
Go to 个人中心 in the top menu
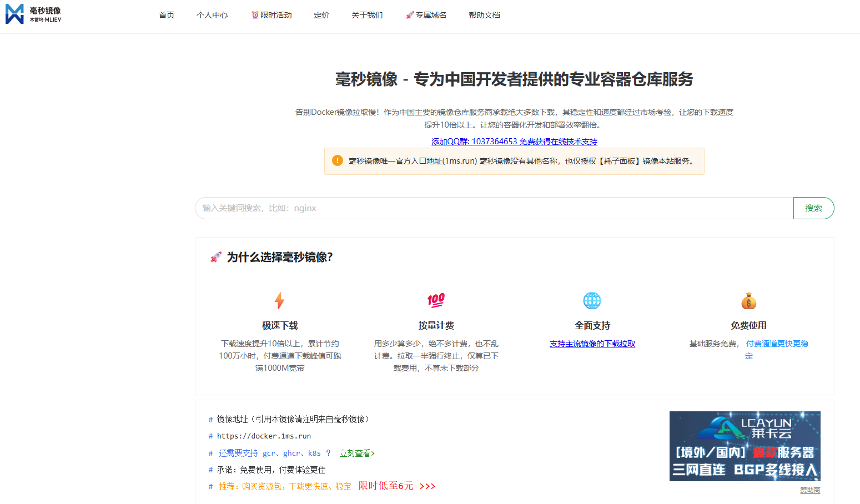(x=212, y=15)
